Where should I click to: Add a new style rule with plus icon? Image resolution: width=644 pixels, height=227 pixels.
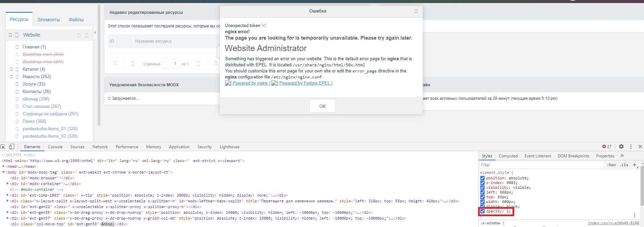(x=635, y=165)
